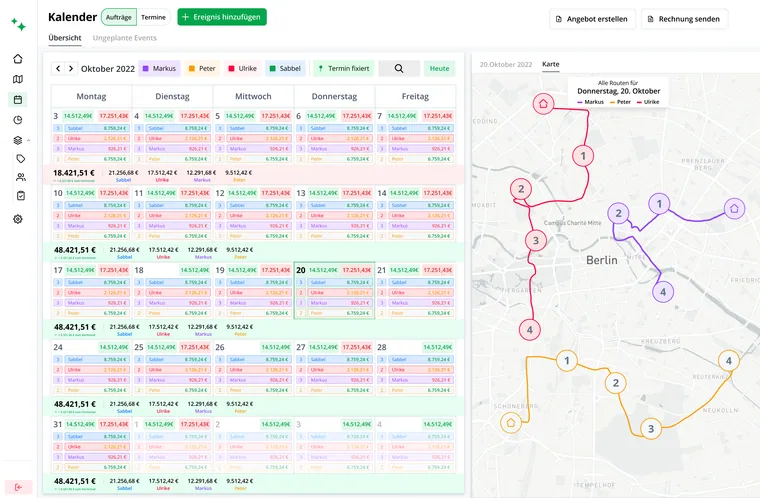Click Angebot erstellen button
760x498 pixels.
pyautogui.click(x=592, y=19)
